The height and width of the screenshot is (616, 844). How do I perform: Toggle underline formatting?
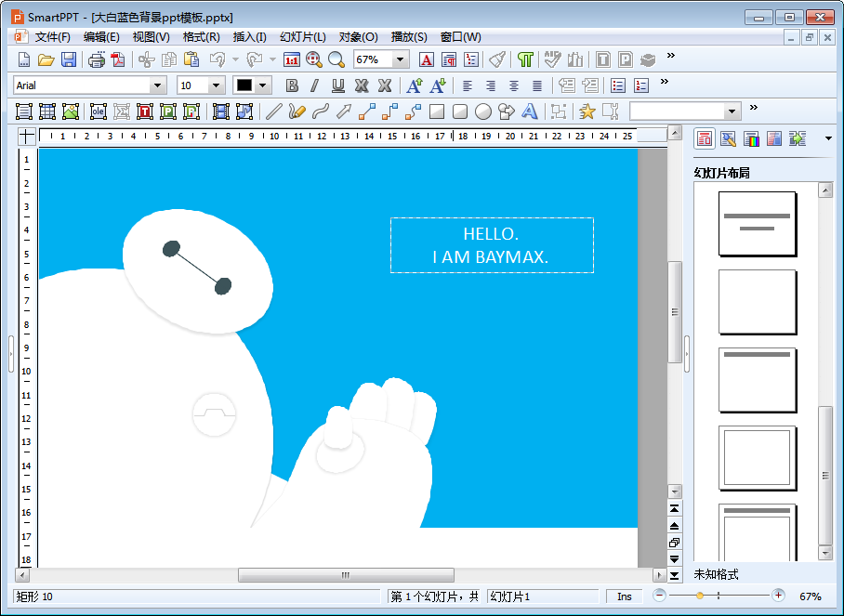pos(338,85)
